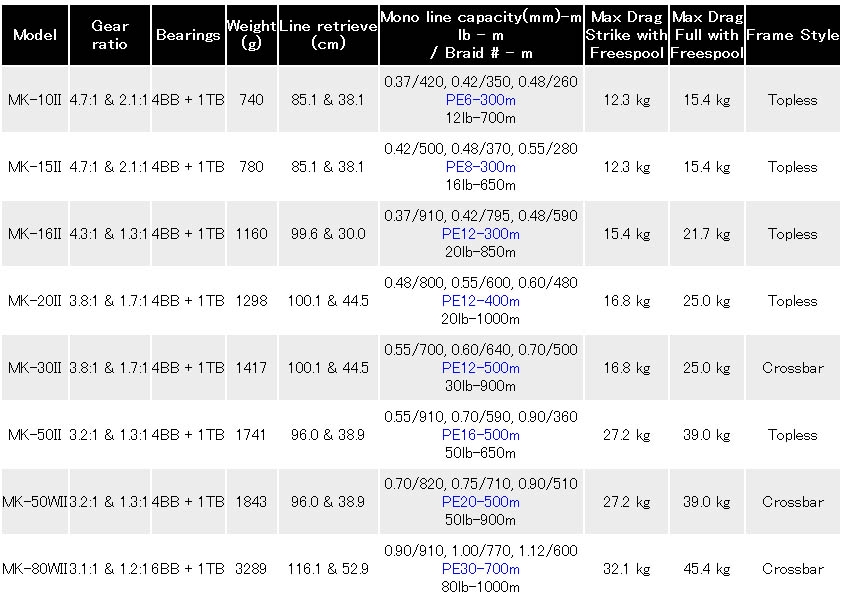Click the MK-80WII model cell
This screenshot has width=841, height=601.
pos(35,569)
